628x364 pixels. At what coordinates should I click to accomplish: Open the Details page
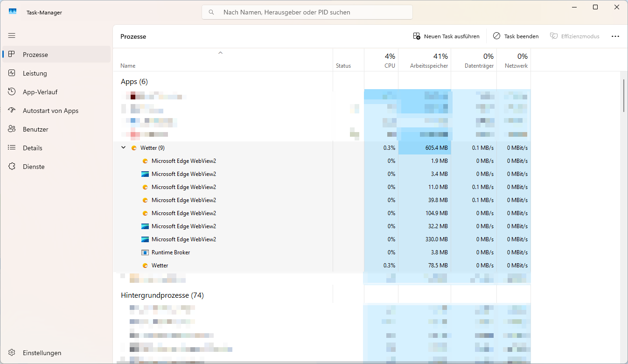(56, 148)
